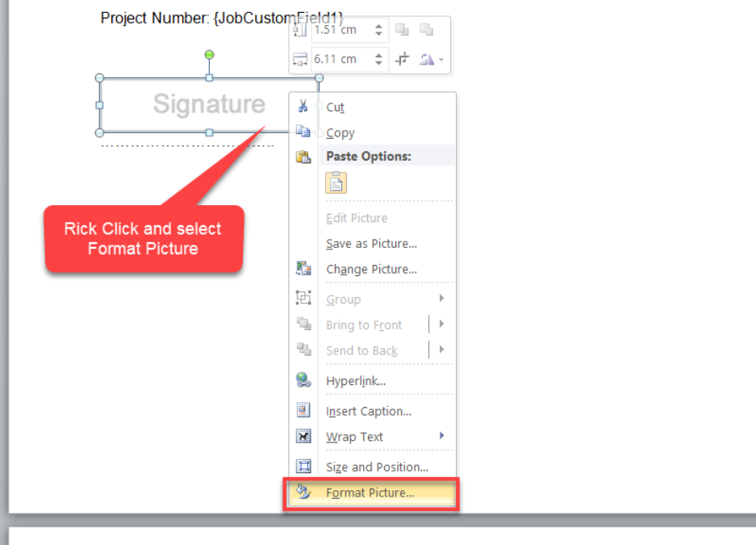Click the Size and Position icon
756x545 pixels.
pyautogui.click(x=303, y=467)
